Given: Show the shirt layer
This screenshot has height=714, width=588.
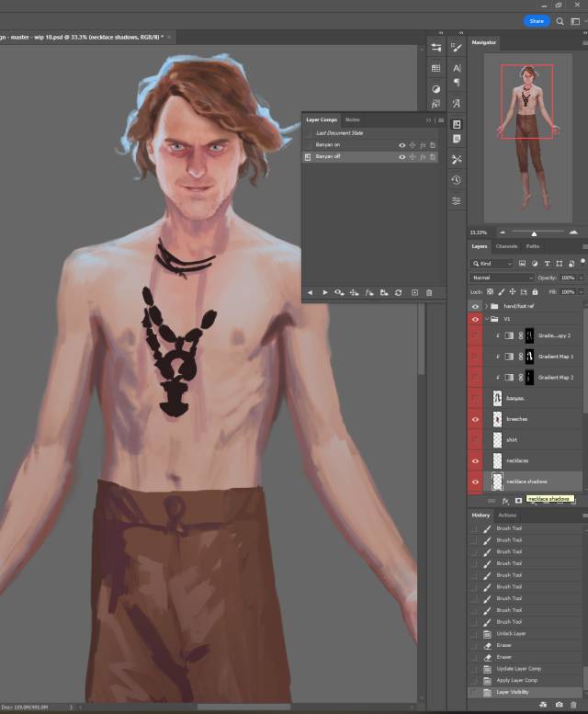Looking at the screenshot, I should coord(475,439).
